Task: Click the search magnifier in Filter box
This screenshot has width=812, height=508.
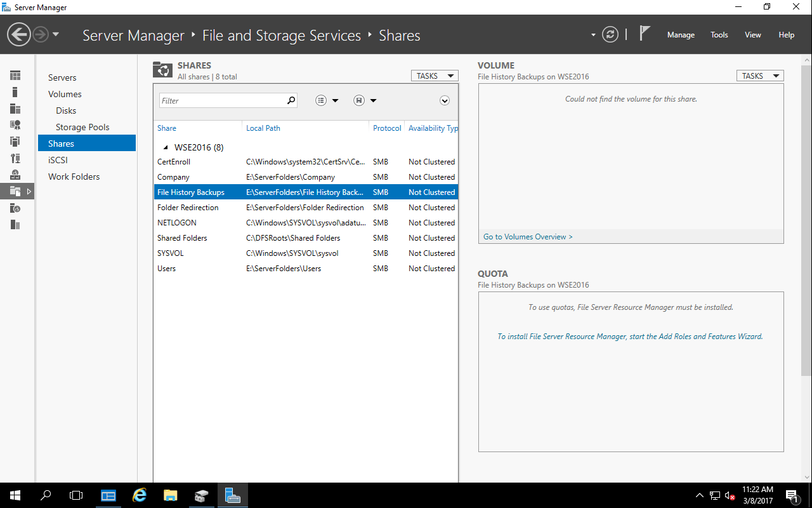Action: click(291, 100)
